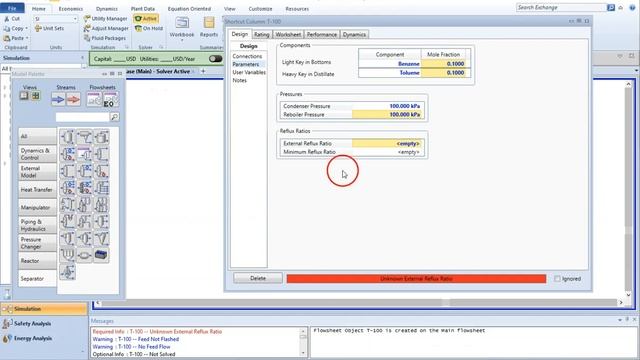Click the External Reflux Ratio empty field

[387, 144]
